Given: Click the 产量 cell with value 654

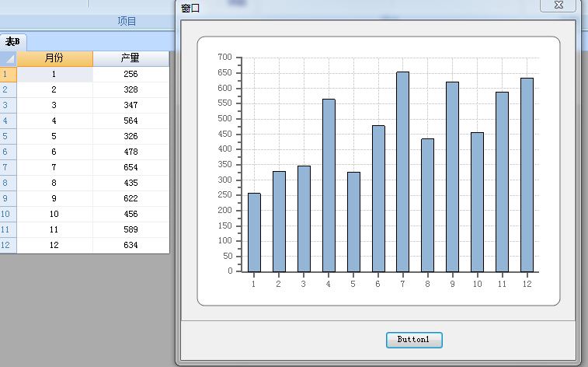Looking at the screenshot, I should click(130, 167).
